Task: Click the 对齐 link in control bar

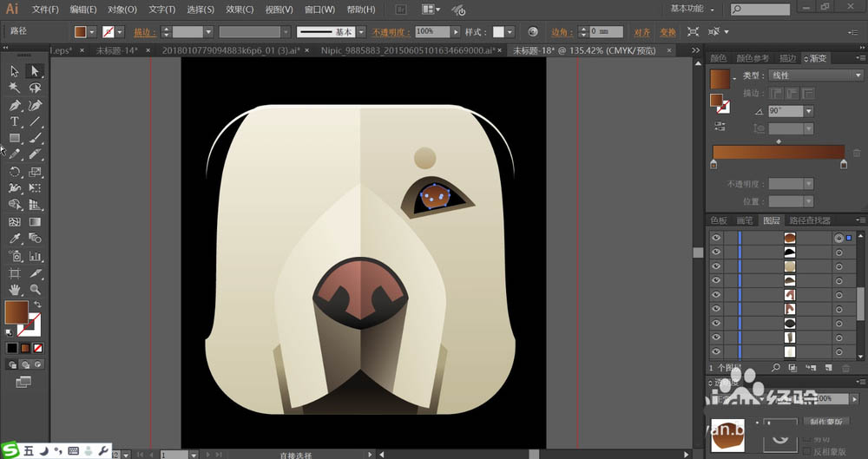Action: point(642,32)
